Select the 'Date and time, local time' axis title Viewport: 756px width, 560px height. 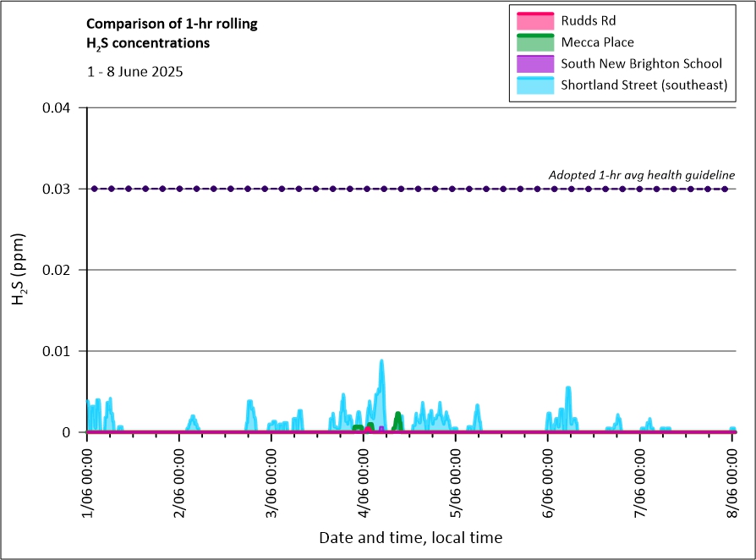[x=410, y=537]
